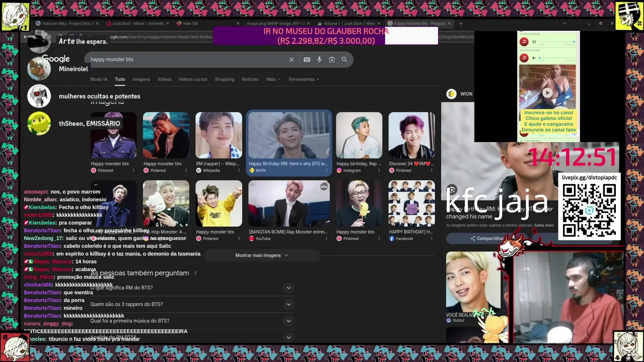Screen dimensions: 644x362
Task: Play the second WhatsApp audio message
Action: pos(534,58)
